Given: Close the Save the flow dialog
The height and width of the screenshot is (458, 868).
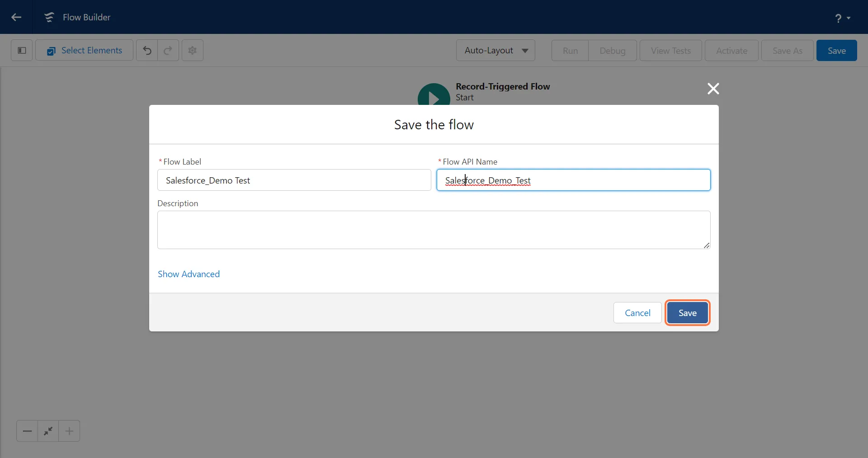Looking at the screenshot, I should pos(713,89).
